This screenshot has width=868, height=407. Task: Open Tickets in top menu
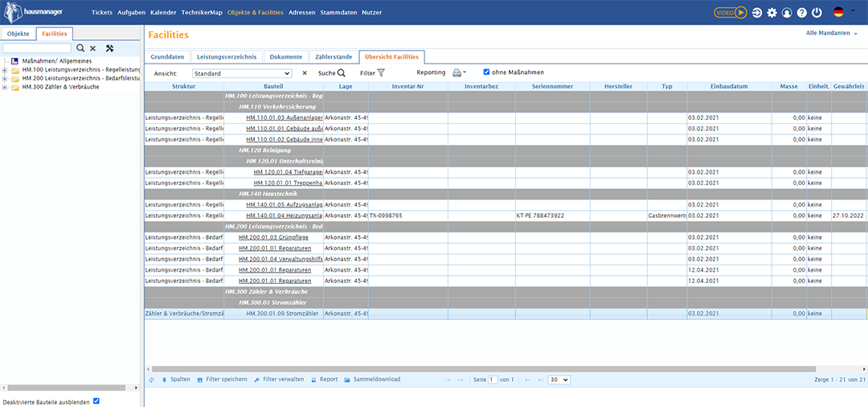click(102, 12)
